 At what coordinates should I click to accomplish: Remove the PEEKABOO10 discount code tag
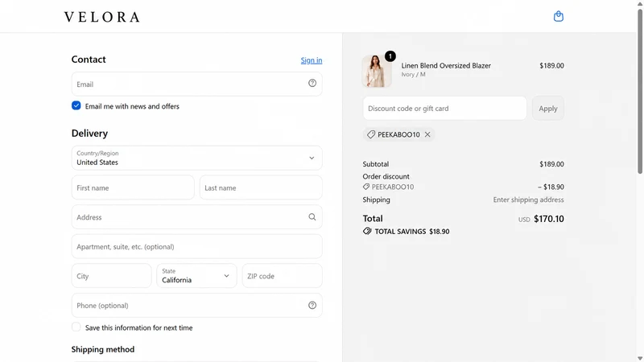tap(427, 134)
